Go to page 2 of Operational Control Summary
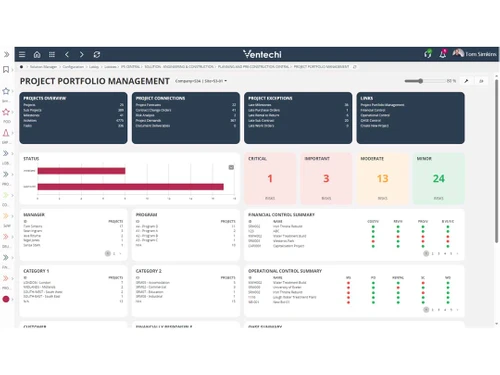The image size is (500, 375). click(432, 310)
